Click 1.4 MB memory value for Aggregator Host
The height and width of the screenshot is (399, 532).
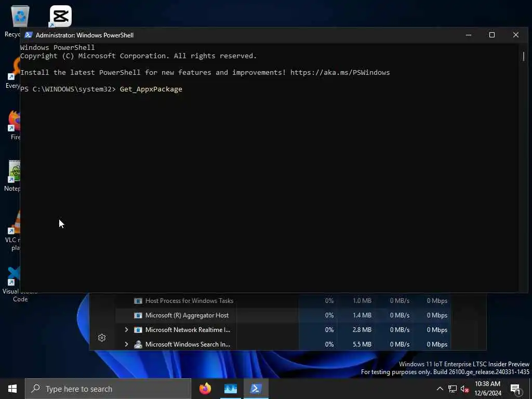coord(362,315)
